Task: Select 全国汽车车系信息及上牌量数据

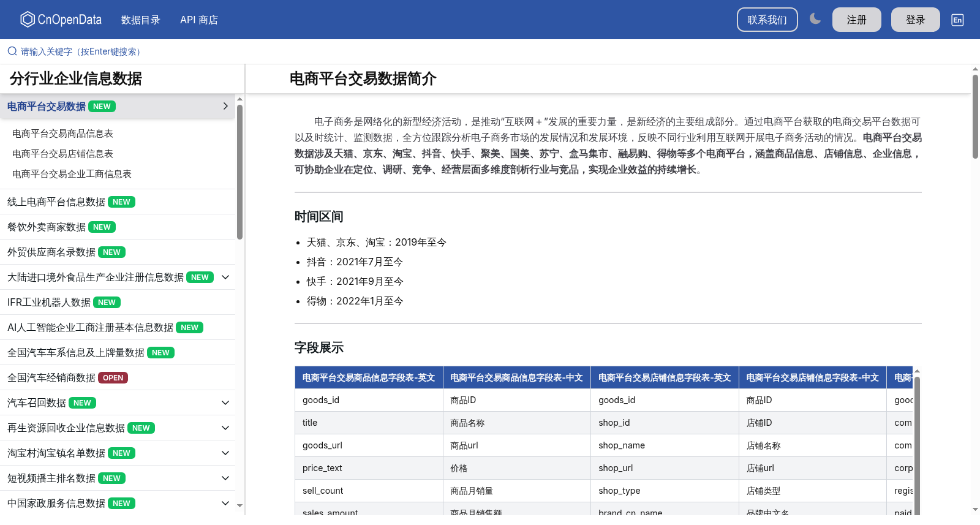Action: pos(118,352)
